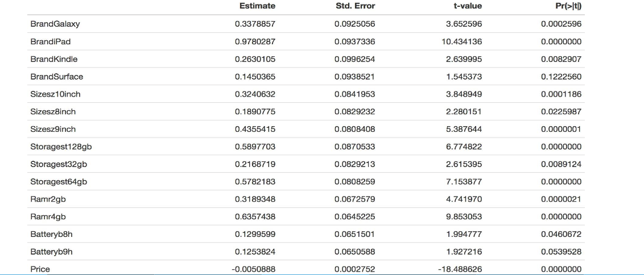Select the Storagest128gb row label
Image resolution: width=644 pixels, height=275 pixels.
61,147
